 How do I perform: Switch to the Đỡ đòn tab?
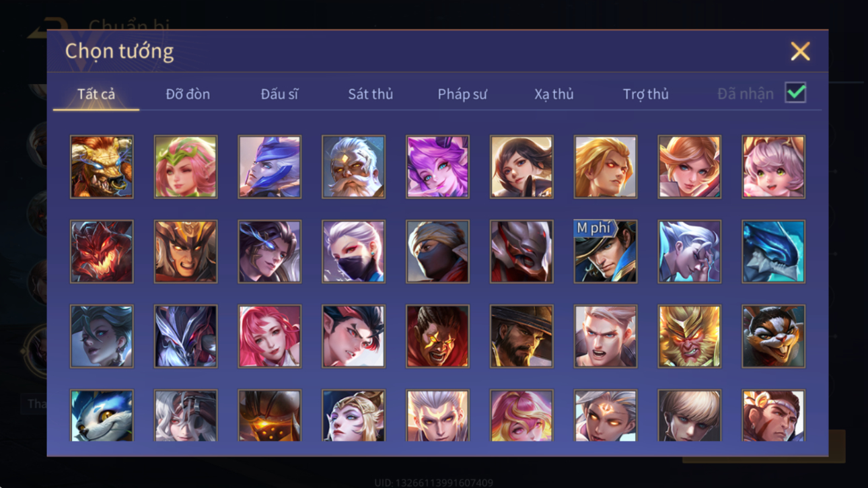[x=188, y=94]
